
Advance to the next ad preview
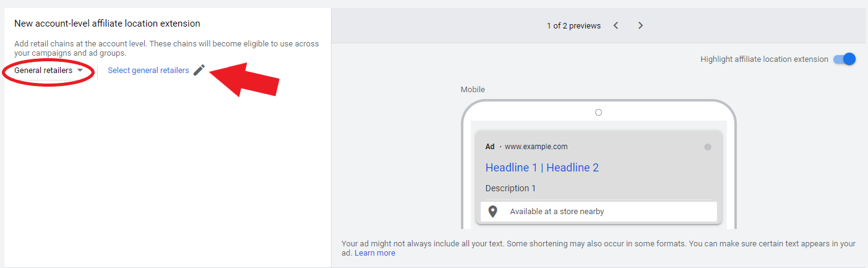tap(640, 25)
